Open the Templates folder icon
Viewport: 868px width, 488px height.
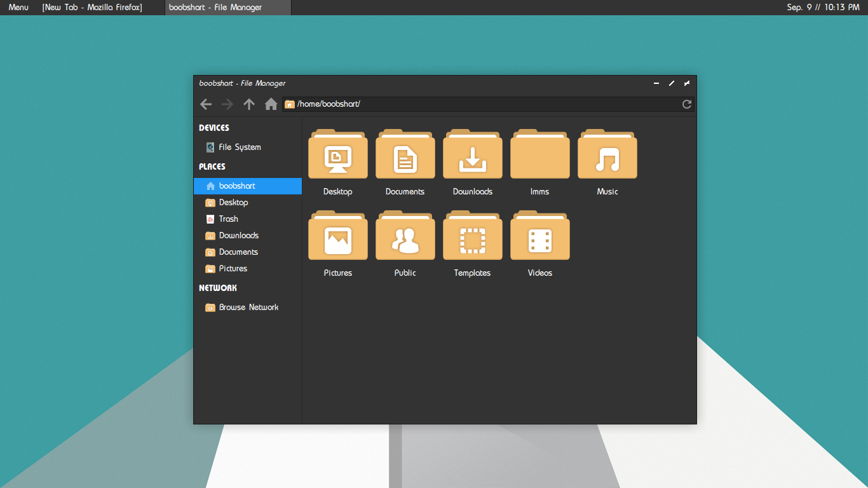[x=472, y=235]
